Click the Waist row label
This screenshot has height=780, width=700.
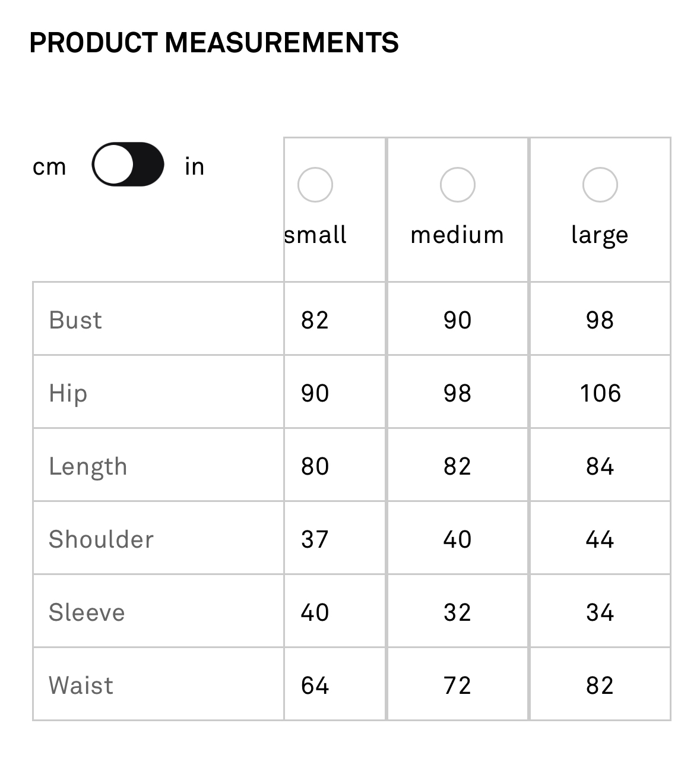[81, 686]
